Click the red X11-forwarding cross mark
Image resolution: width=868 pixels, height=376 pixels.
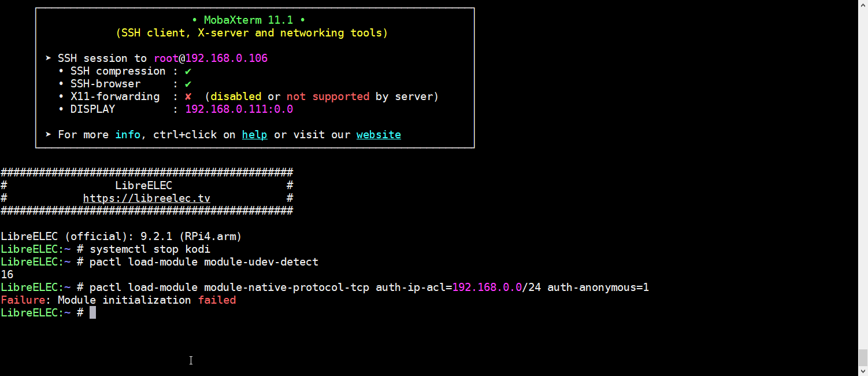(188, 97)
